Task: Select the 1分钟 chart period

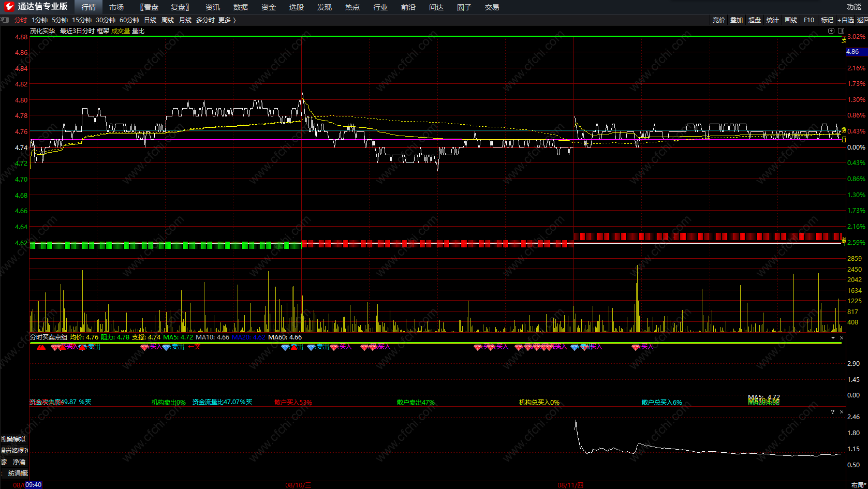Action: (39, 20)
